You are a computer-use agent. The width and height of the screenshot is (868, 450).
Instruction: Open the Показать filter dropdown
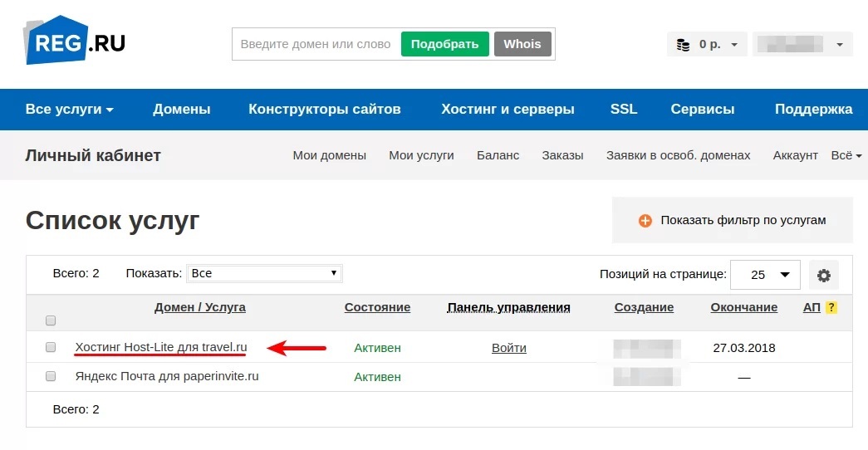tap(264, 273)
